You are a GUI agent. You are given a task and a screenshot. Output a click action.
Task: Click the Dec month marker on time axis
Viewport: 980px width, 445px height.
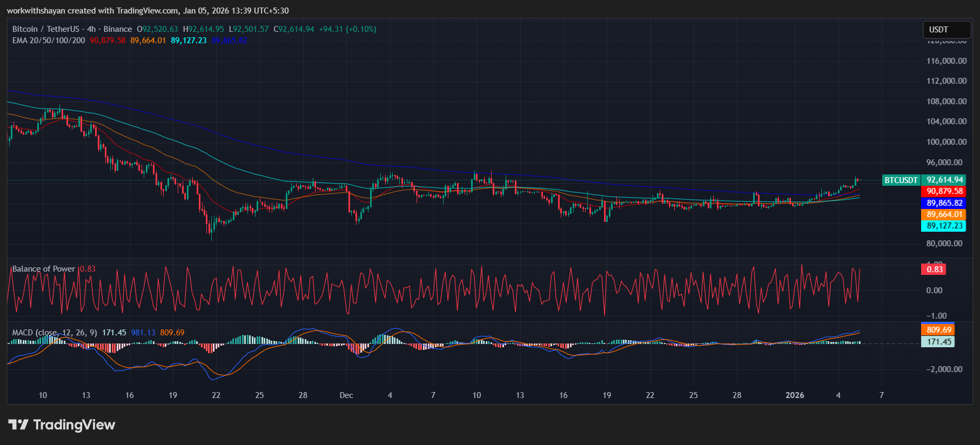pyautogui.click(x=346, y=395)
